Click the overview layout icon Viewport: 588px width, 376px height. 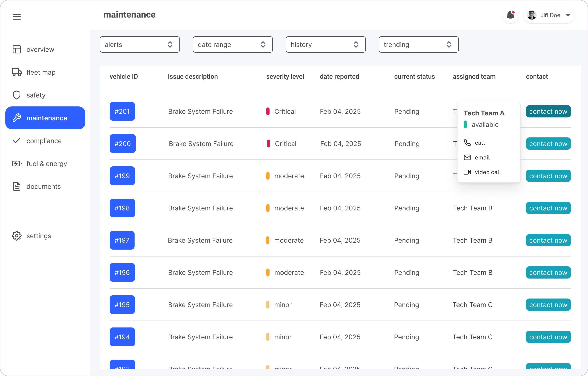click(x=17, y=49)
